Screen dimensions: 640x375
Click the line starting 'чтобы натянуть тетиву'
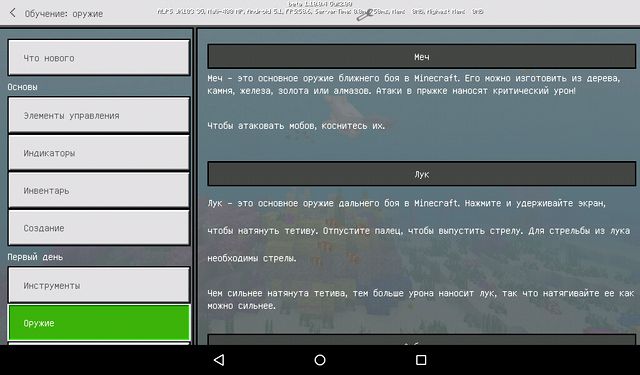pos(418,231)
